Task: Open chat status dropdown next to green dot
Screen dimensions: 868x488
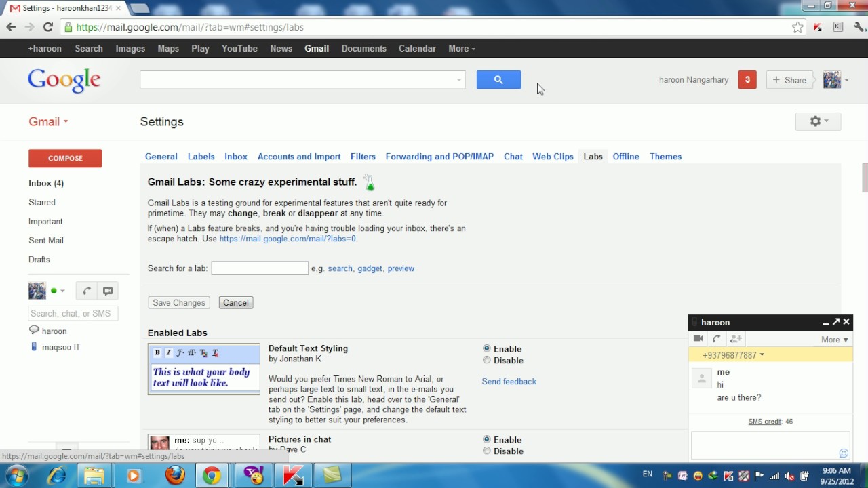Action: 62,291
